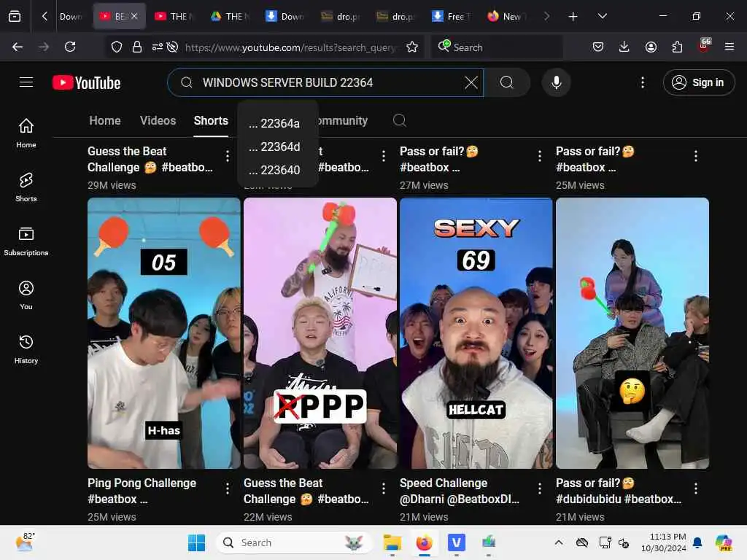Screen dimensions: 747x560
Task: Click Firefox icon in taskbar
Action: tap(424, 542)
